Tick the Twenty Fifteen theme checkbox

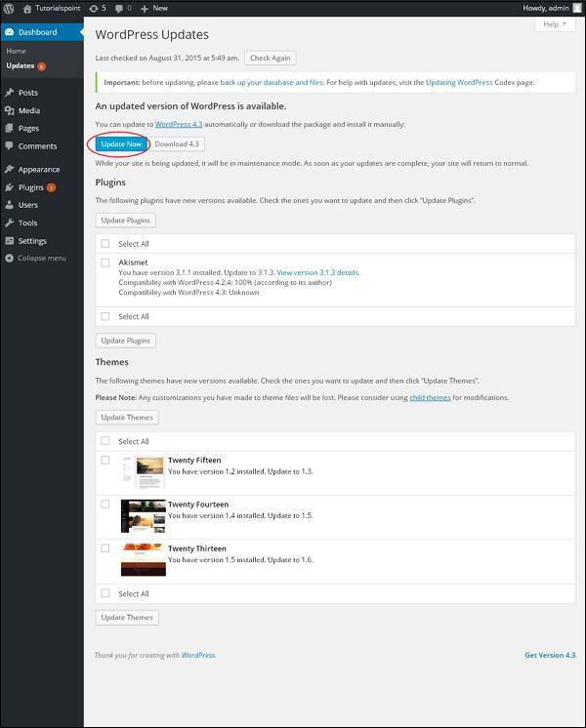click(x=105, y=460)
